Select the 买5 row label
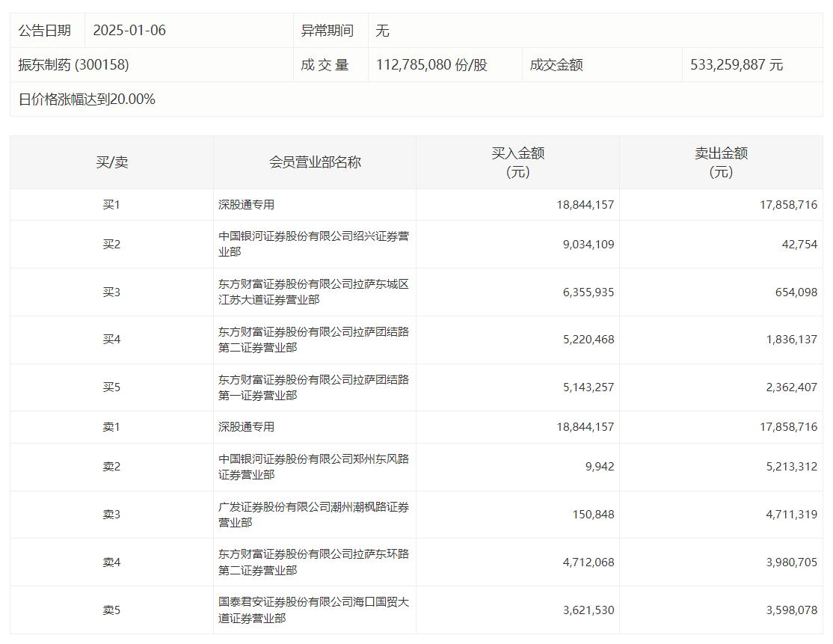 click(111, 387)
